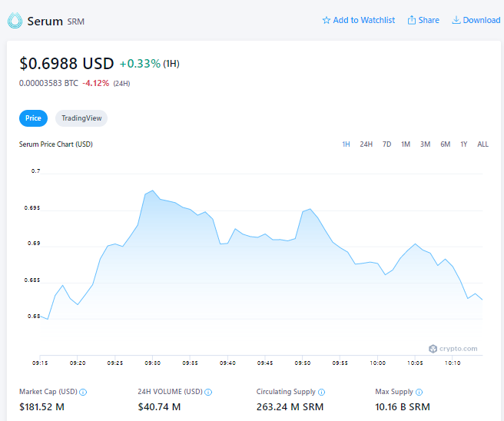The height and width of the screenshot is (421, 504).
Task: Click the 0.00003583 BTC value
Action: point(48,83)
